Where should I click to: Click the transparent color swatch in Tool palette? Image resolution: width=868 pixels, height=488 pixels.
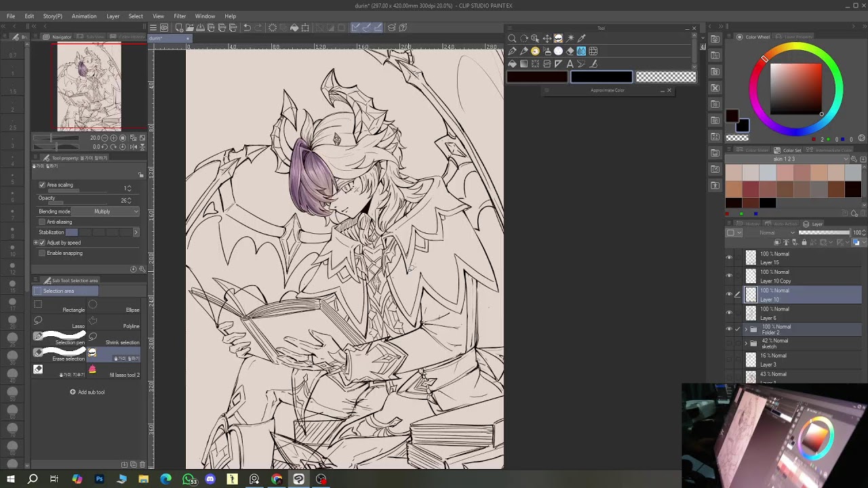click(x=666, y=77)
